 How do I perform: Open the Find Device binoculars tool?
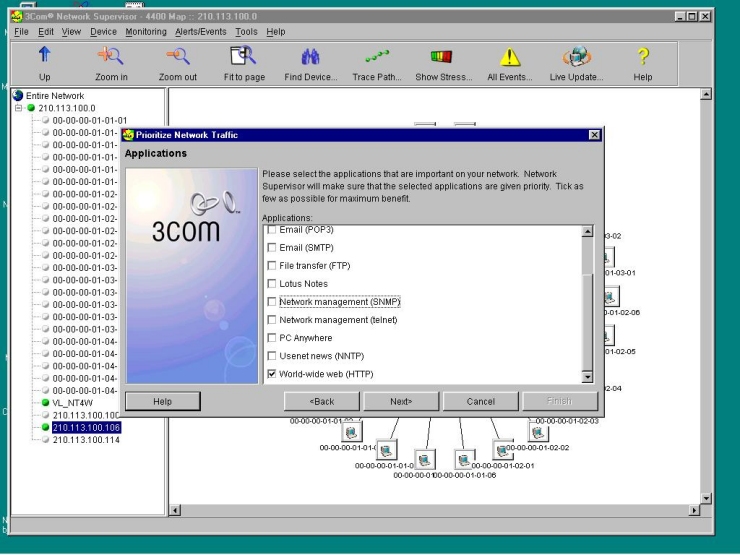[x=310, y=58]
